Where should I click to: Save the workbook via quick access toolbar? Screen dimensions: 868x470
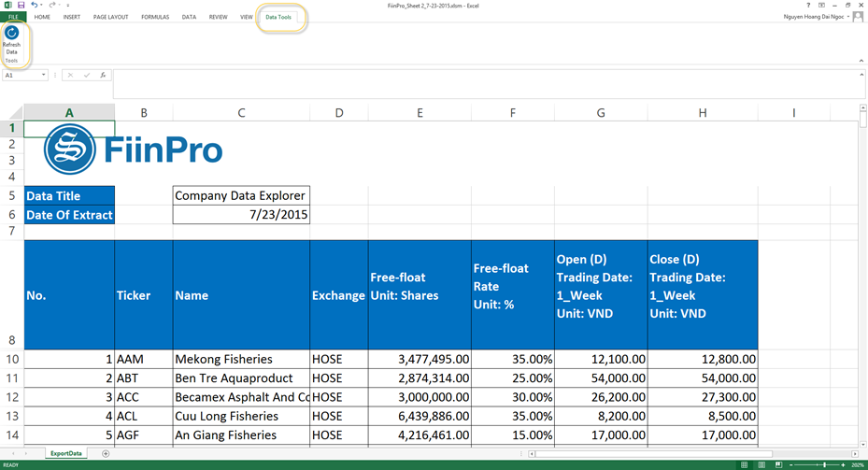(21, 5)
